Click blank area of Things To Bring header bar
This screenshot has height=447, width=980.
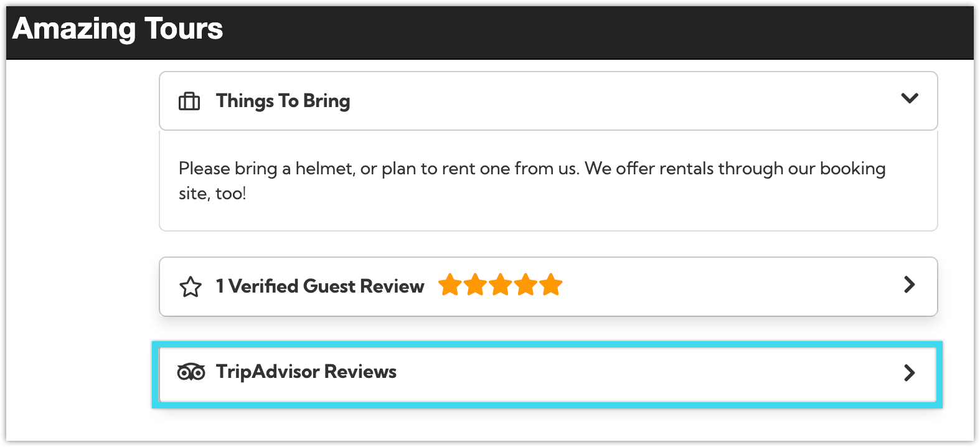tap(623, 101)
